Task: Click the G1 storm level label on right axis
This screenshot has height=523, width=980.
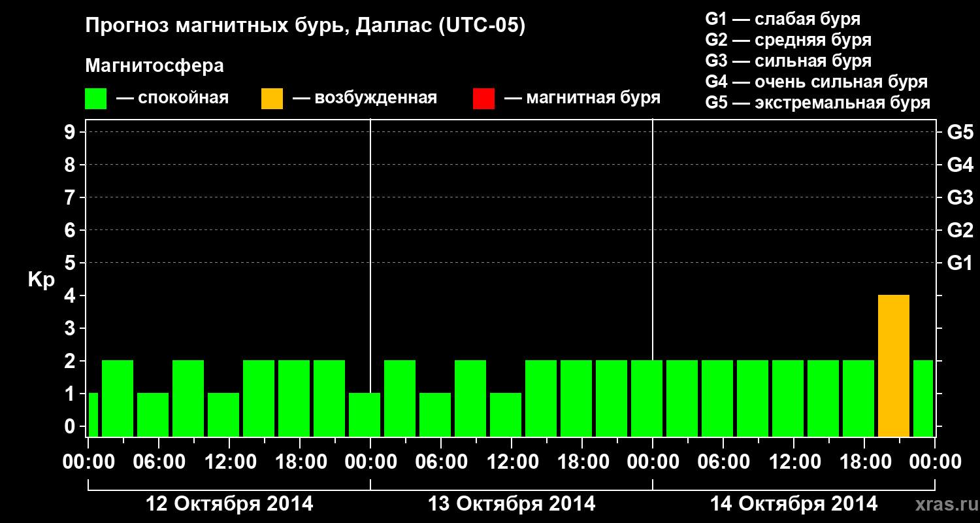Action: (960, 263)
